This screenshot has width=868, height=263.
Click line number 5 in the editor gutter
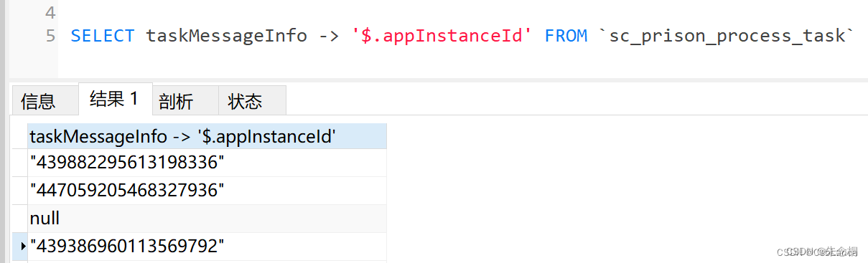pyautogui.click(x=50, y=36)
